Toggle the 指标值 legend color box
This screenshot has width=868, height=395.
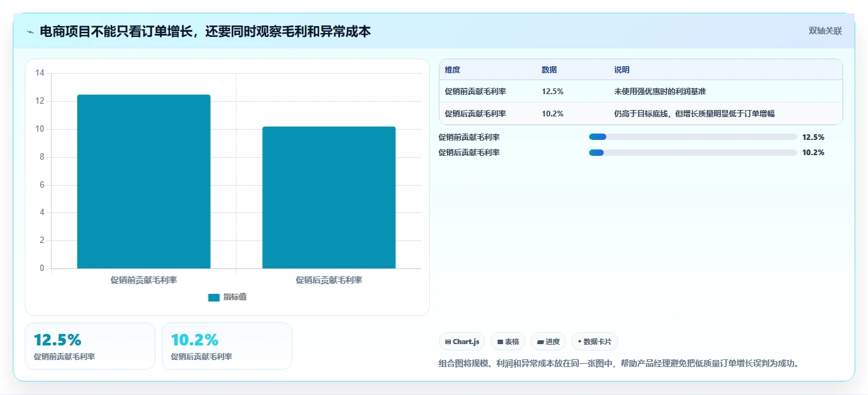point(214,297)
